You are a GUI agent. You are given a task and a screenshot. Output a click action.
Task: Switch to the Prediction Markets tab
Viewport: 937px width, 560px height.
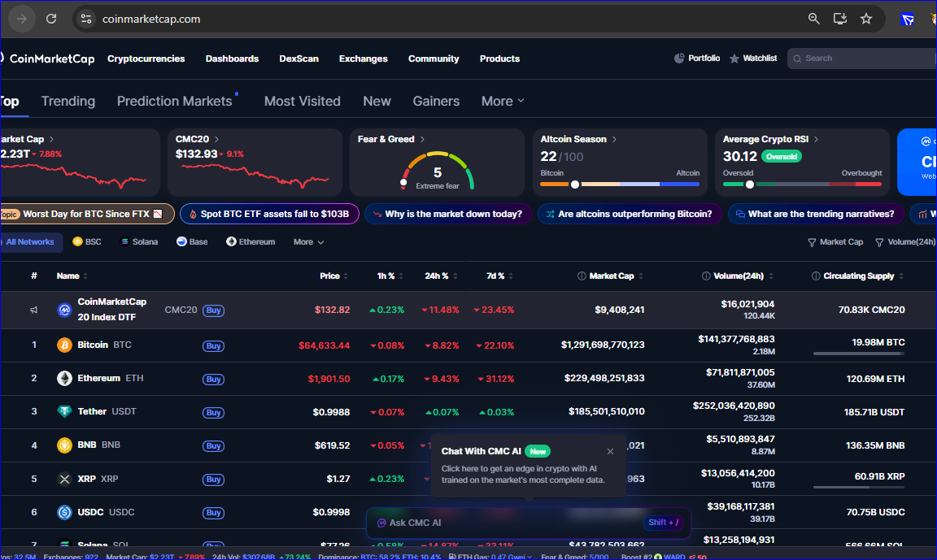coord(175,101)
